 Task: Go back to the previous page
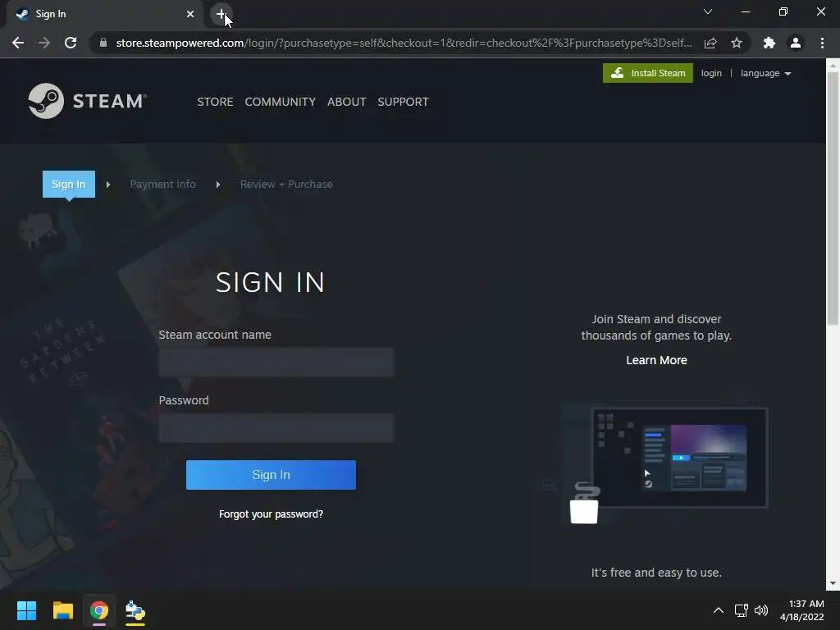coord(18,43)
